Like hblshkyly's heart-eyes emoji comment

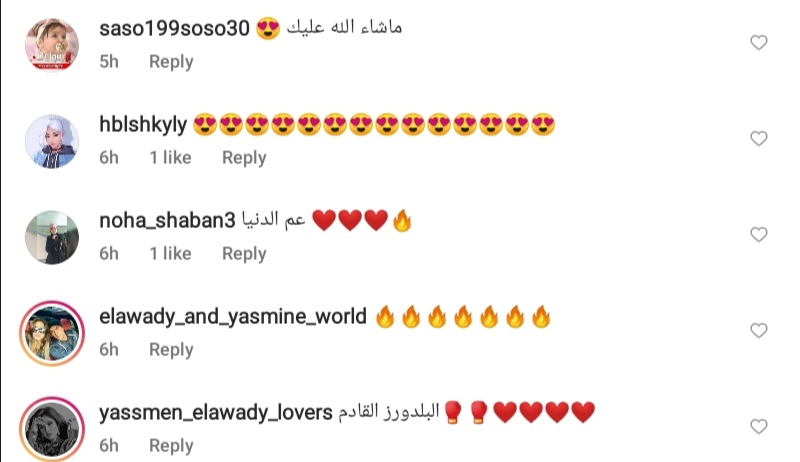(x=759, y=138)
